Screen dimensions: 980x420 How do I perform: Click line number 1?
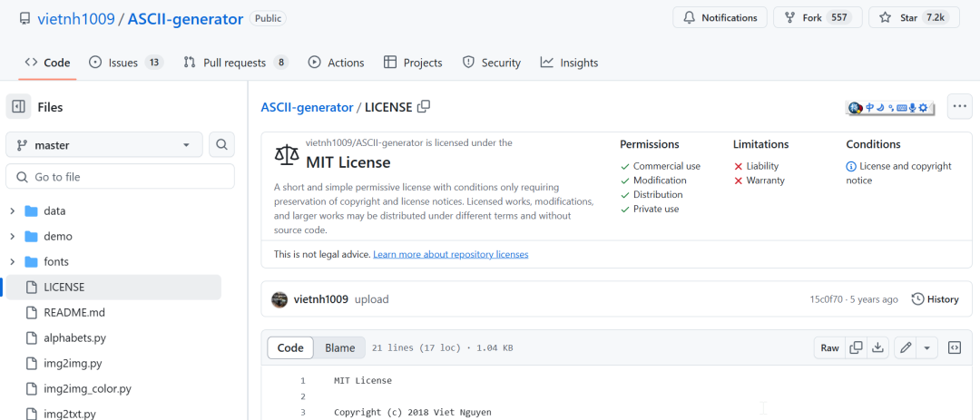tap(302, 380)
